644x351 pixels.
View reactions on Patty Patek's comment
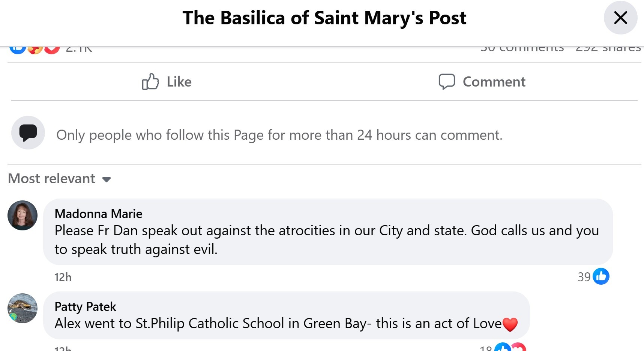[x=510, y=347]
